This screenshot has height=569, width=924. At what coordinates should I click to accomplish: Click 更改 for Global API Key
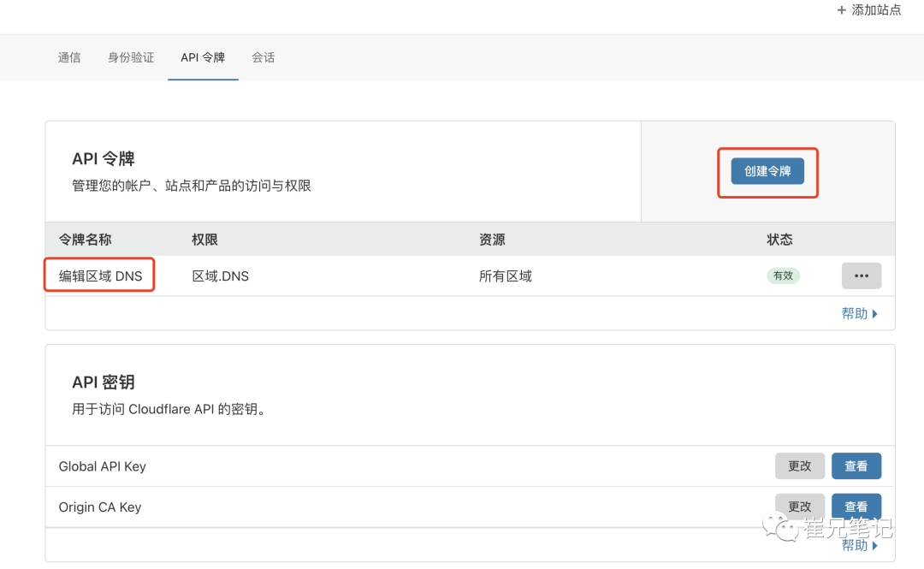pos(799,466)
